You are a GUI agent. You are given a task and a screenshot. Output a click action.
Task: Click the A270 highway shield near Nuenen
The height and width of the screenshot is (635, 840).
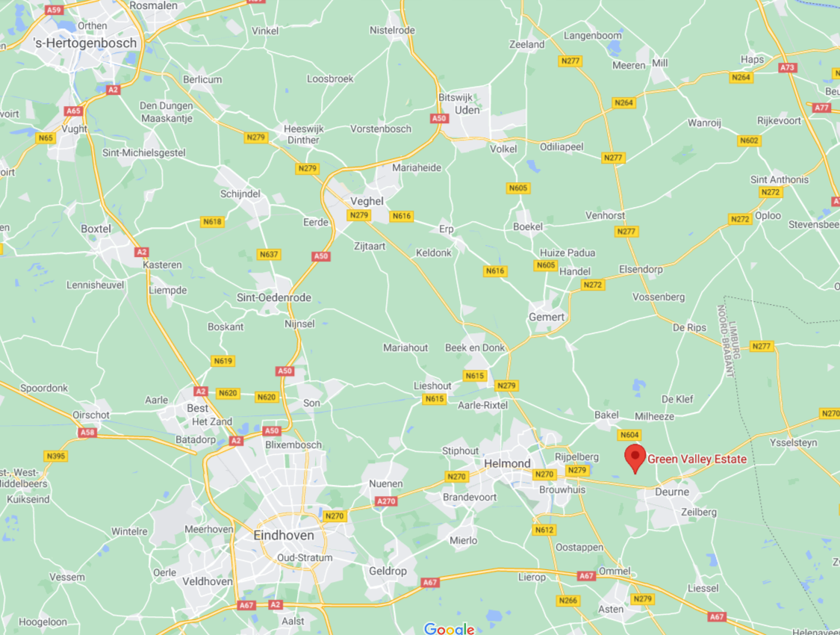click(386, 501)
